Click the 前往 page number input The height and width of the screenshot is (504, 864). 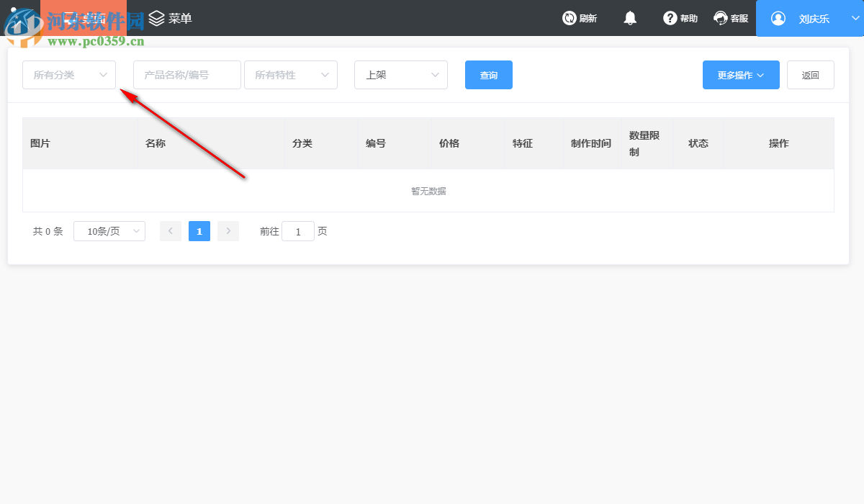298,230
